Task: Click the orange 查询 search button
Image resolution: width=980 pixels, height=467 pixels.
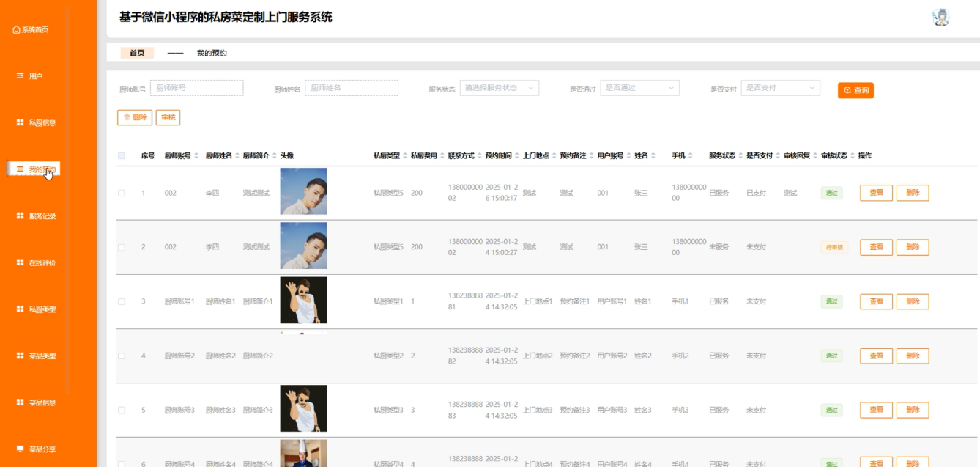Action: pyautogui.click(x=856, y=90)
